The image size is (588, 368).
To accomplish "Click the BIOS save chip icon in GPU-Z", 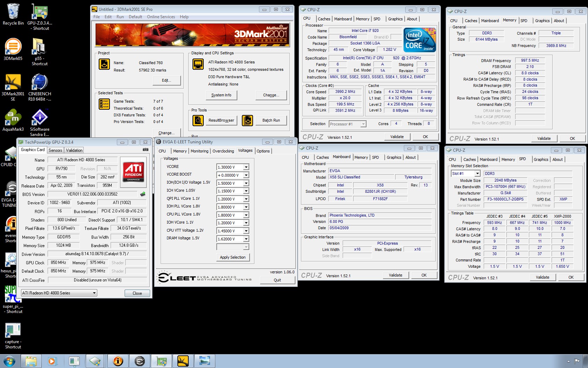I will coord(143,194).
